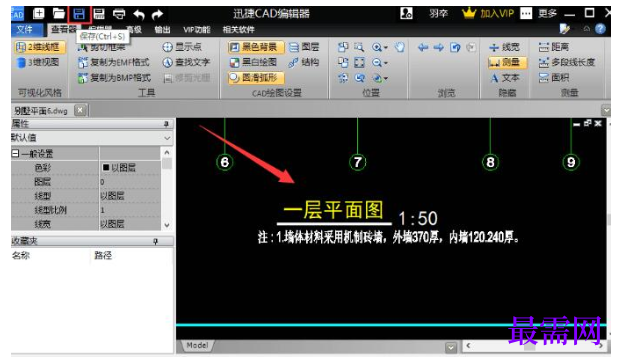The height and width of the screenshot is (362, 620).
Task: Select the zoom window magnifier icon
Action: tap(359, 47)
